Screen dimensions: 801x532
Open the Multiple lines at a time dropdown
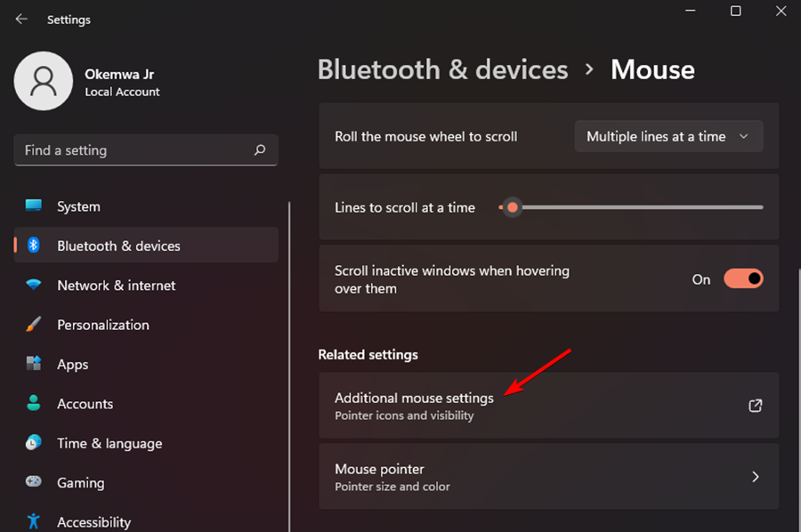tap(668, 137)
